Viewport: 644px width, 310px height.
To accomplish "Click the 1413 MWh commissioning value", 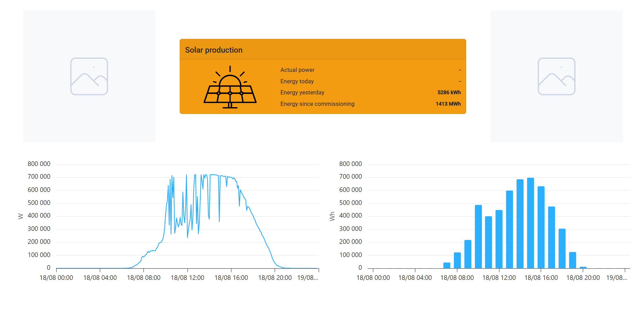I will pos(448,104).
